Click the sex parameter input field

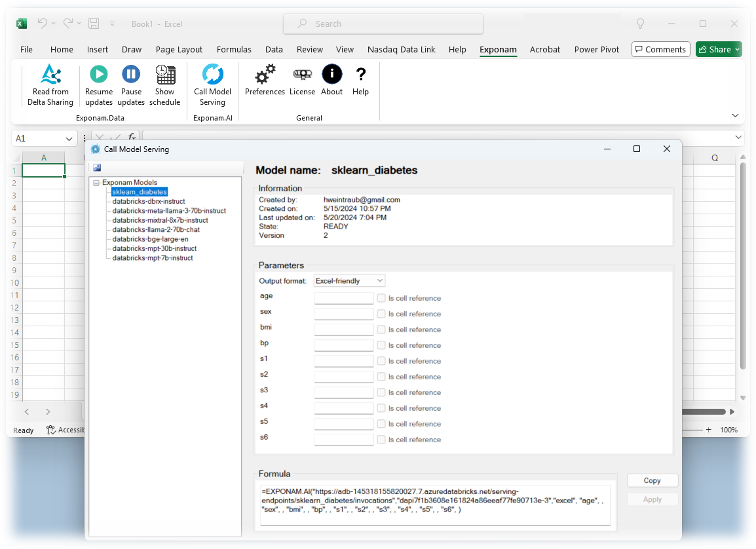pyautogui.click(x=343, y=314)
